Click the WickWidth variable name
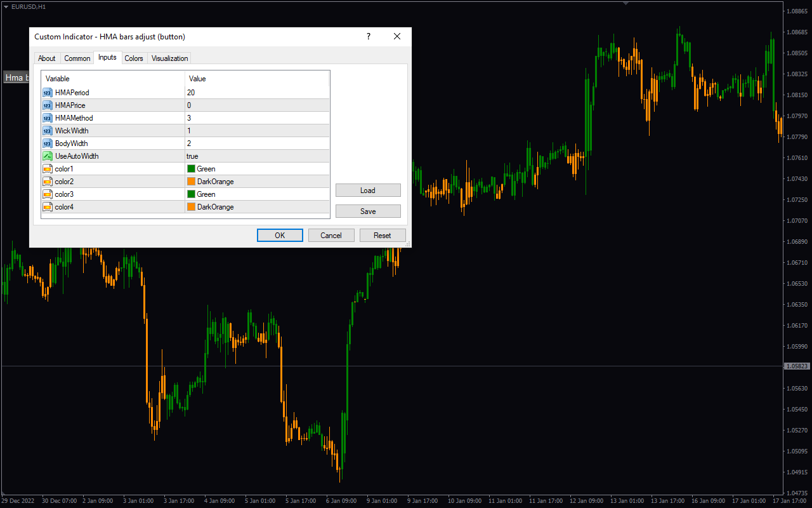The height and width of the screenshot is (508, 812). (x=72, y=131)
